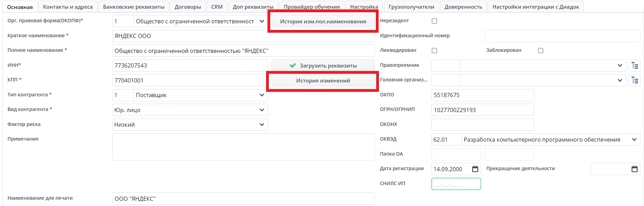The height and width of the screenshot is (206, 644).
Task: Go to Контакты и адреса tab
Action: 68,7
